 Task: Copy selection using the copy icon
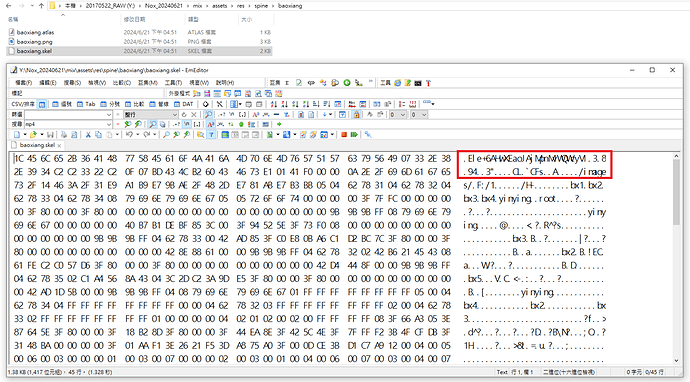click(x=98, y=135)
